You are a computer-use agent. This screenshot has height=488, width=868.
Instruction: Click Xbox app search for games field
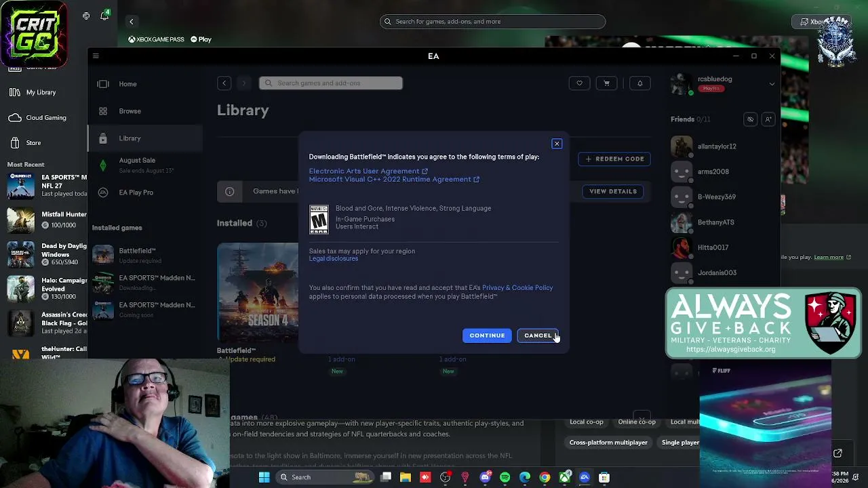tap(492, 22)
